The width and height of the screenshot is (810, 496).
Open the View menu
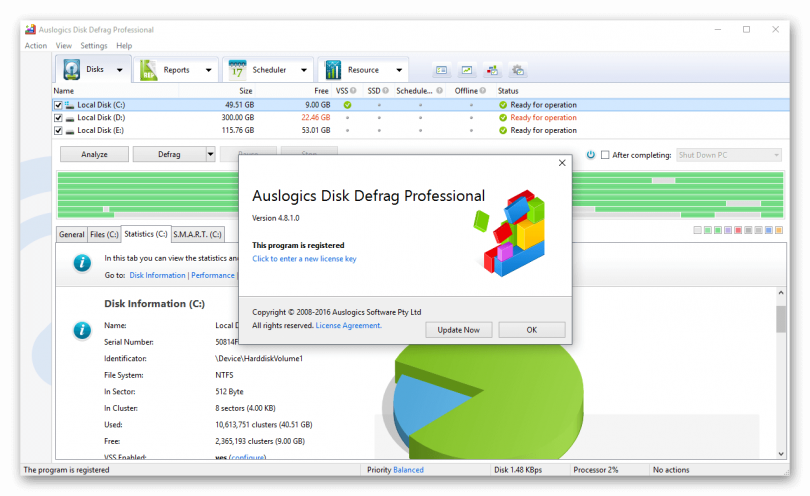pos(64,45)
